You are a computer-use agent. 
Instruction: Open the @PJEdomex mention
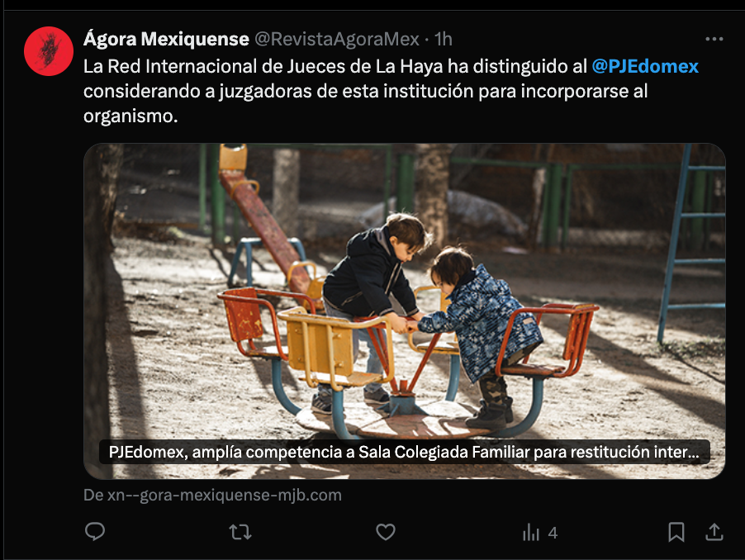coord(645,66)
